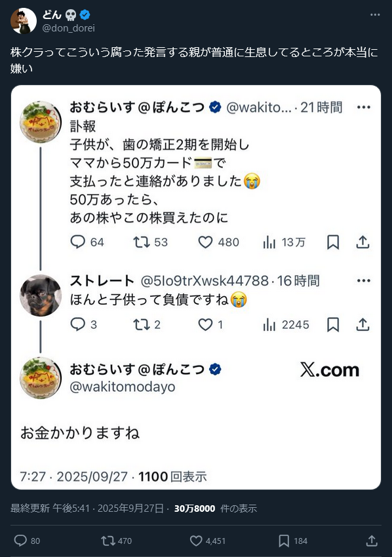Screen dimensions: 392x557
Task: Repost the post showing 470 reposts
Action: tap(116, 541)
